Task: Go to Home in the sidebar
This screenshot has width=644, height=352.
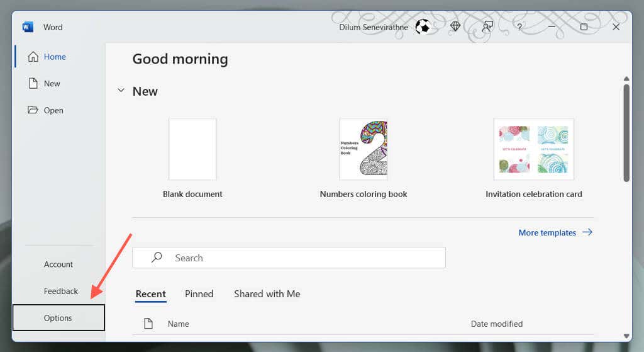Action: pos(54,57)
